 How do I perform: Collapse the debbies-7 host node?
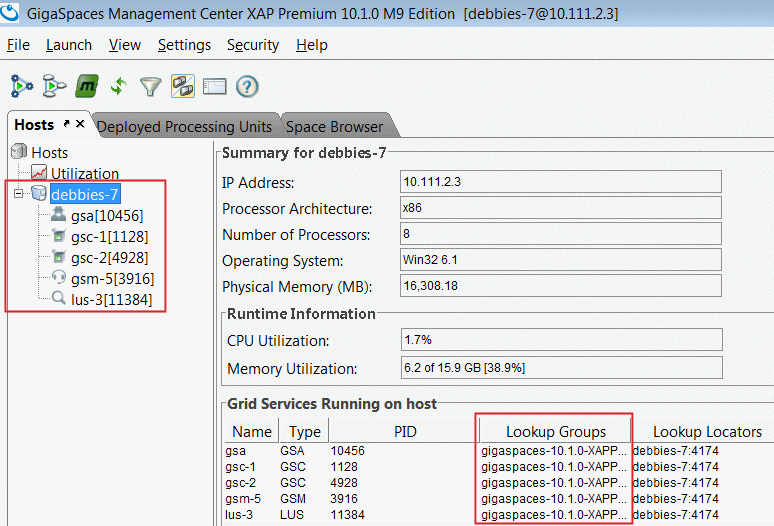point(18,193)
